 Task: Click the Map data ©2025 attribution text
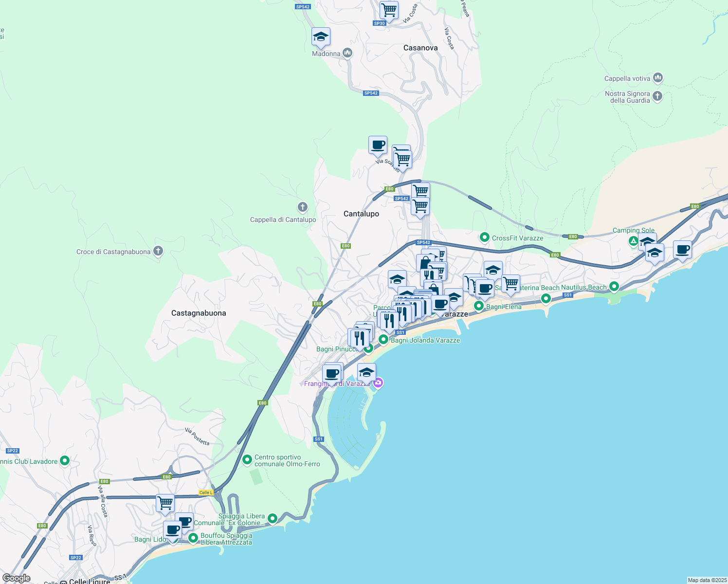coord(707,580)
